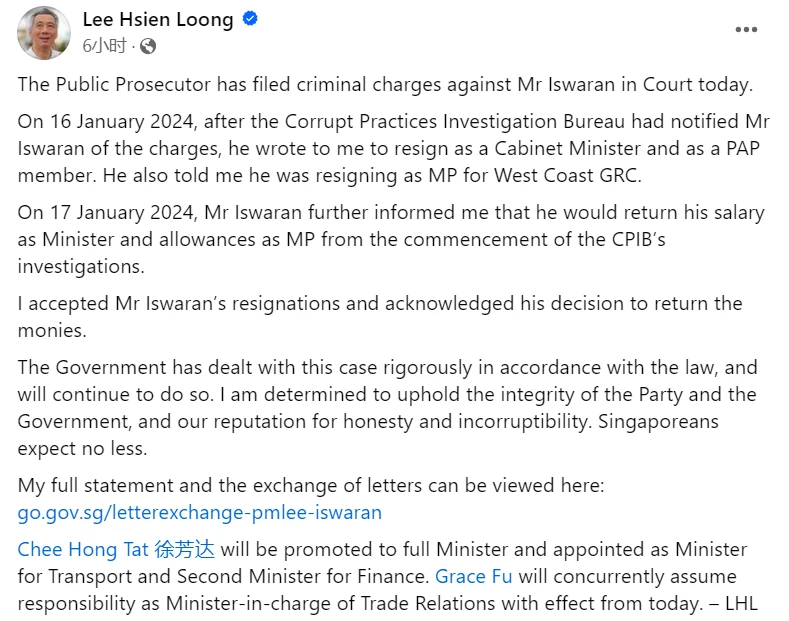The height and width of the screenshot is (621, 789).
Task: Visit Grace Fu's tagged profile
Action: [x=474, y=576]
